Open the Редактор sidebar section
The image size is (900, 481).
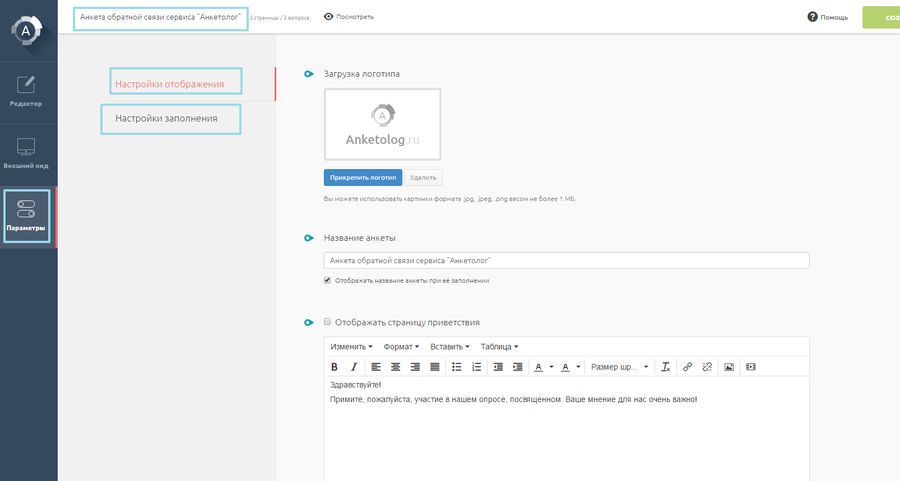26,92
